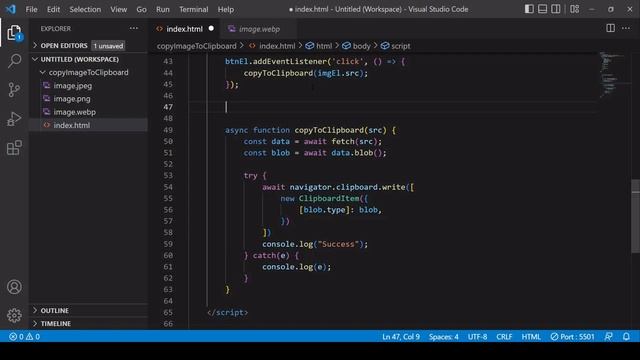Click the editor vertical scrollbar thumb

pyautogui.click(x=636, y=216)
